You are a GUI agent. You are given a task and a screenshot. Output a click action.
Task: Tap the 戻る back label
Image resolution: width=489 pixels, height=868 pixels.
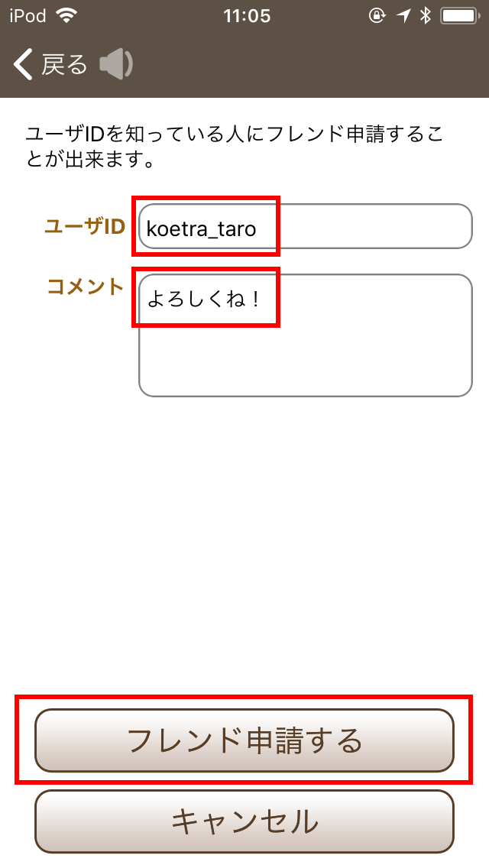pyautogui.click(x=64, y=65)
